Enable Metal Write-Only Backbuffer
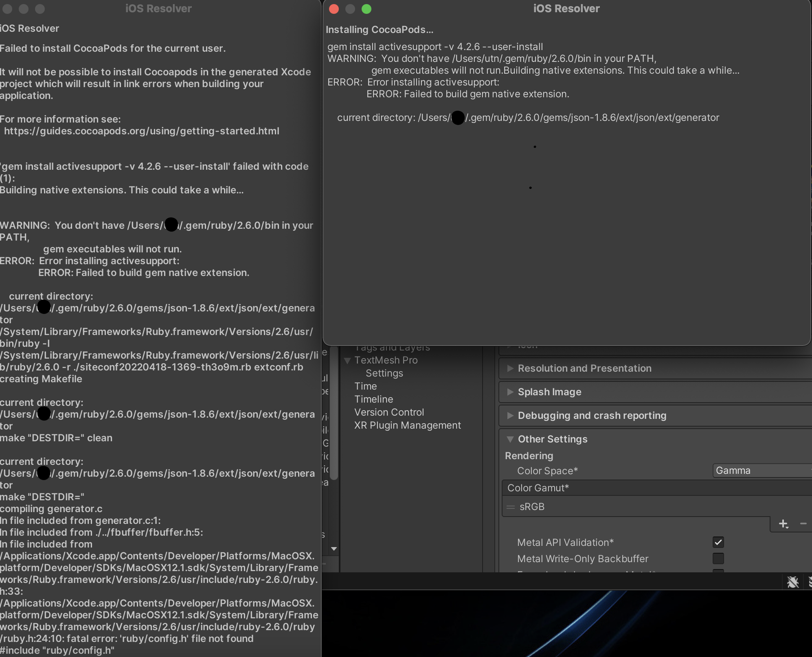This screenshot has width=812, height=657. click(x=718, y=559)
